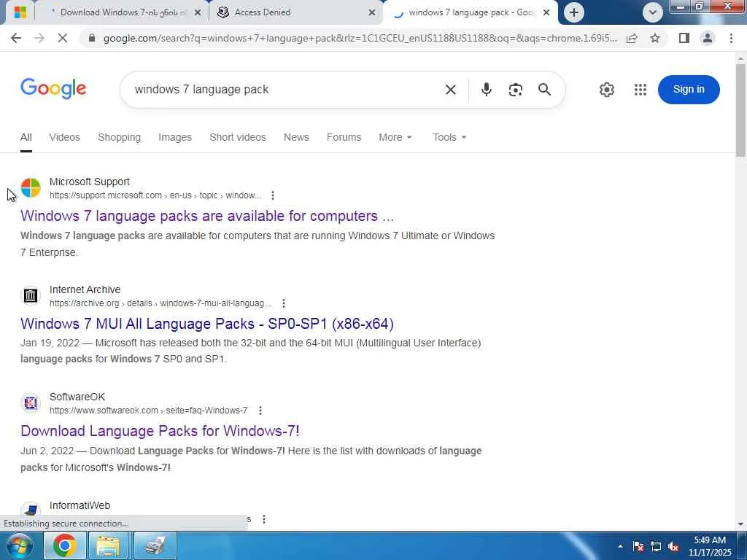Click the printer device taskbar icon
The height and width of the screenshot is (560, 747).
(155, 545)
